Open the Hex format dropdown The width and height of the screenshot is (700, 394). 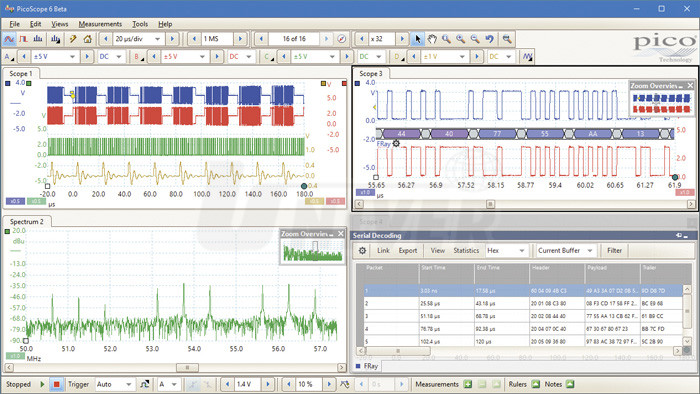click(506, 251)
